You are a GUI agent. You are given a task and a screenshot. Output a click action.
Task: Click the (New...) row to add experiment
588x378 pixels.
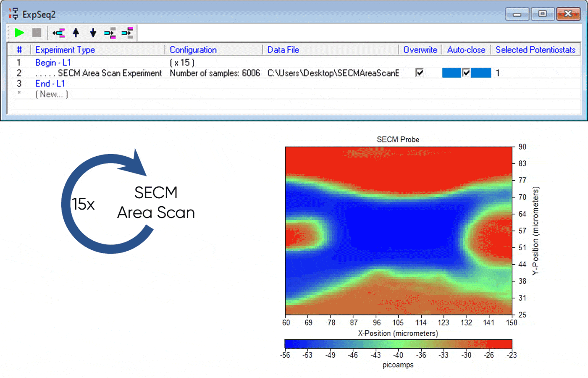(51, 94)
